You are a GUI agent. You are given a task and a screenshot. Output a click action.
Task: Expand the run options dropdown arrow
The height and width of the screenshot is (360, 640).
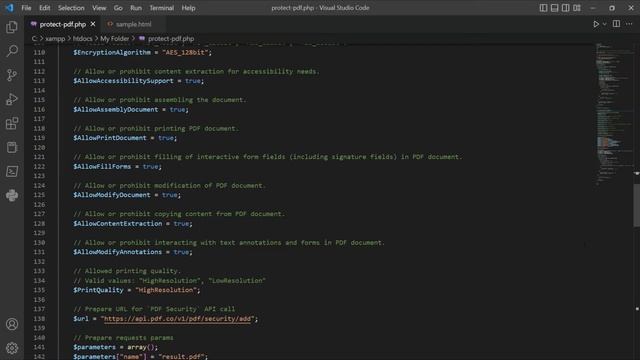click(604, 24)
